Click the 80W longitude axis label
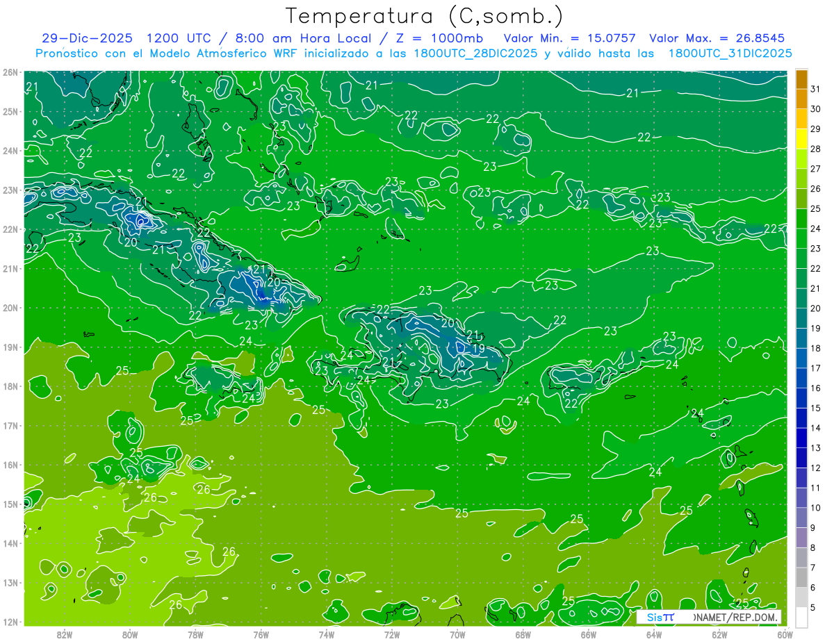Viewport: 834px width, 644px height. [130, 634]
